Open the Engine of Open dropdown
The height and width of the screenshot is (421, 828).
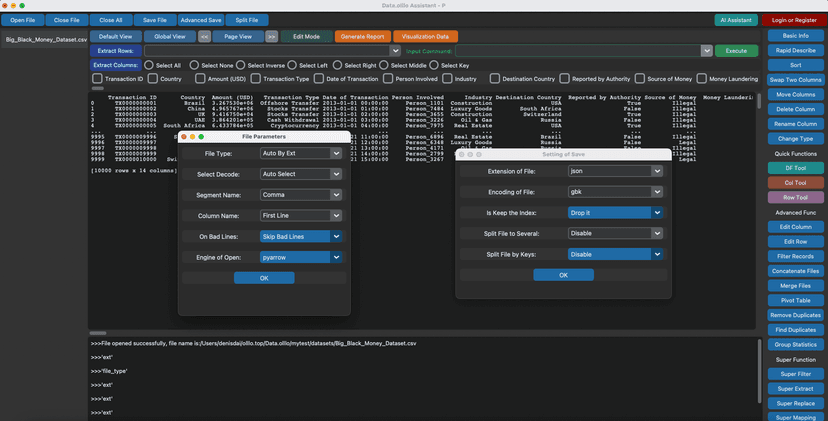(x=300, y=257)
